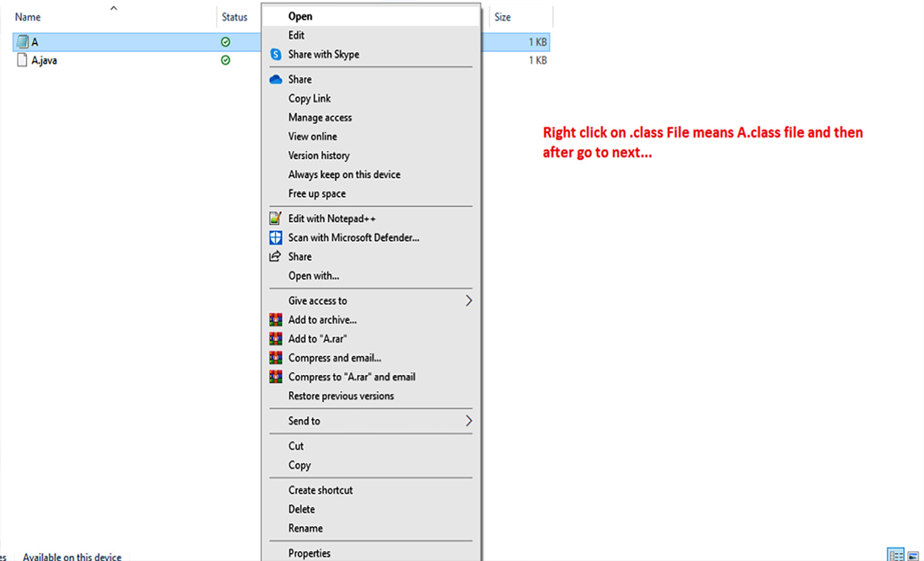Click the Status column header
The height and width of the screenshot is (561, 924).
pyautogui.click(x=234, y=17)
